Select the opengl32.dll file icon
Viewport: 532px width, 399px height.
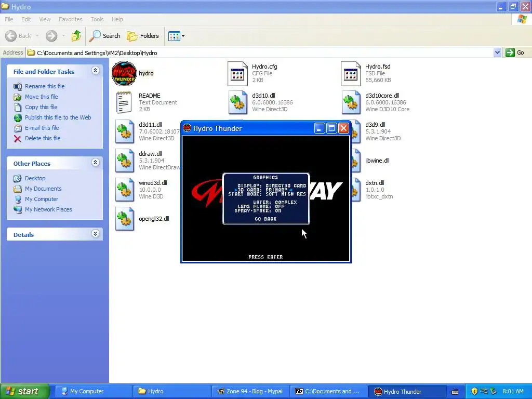click(x=125, y=219)
